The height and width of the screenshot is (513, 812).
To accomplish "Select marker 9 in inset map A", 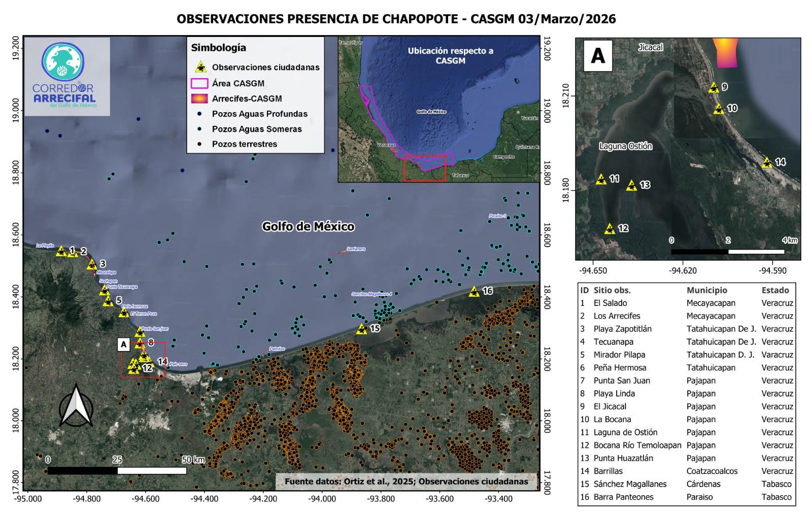I will [714, 88].
